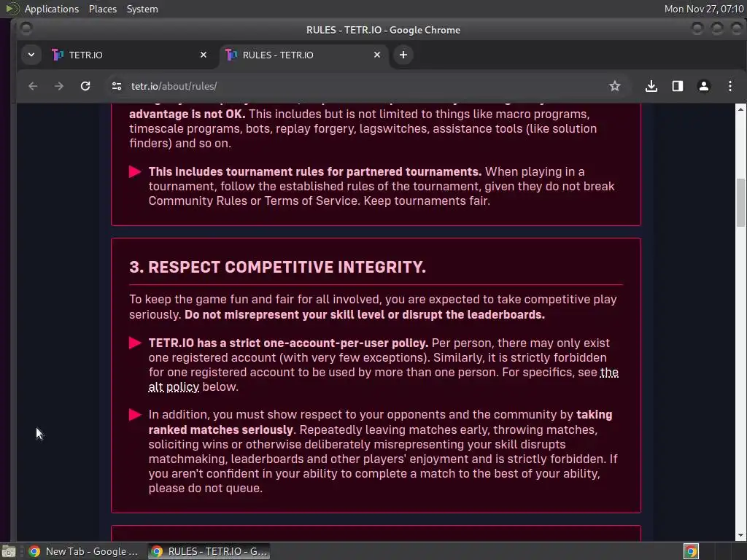Click the Chrome tray icon at bottom right

(691, 551)
